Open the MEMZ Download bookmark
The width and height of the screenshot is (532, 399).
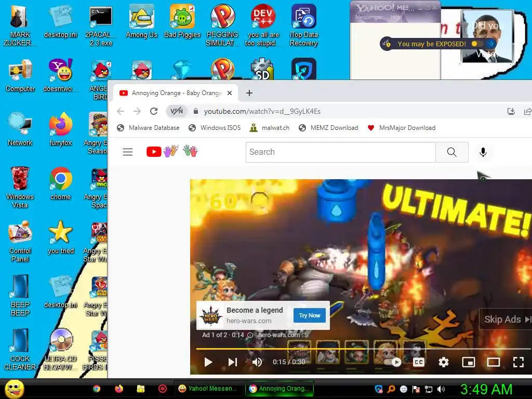pyautogui.click(x=328, y=128)
